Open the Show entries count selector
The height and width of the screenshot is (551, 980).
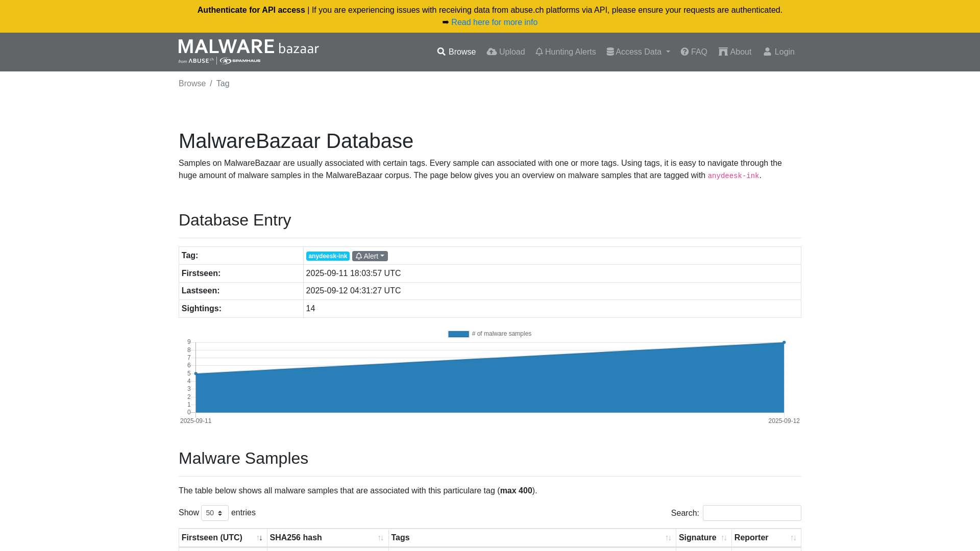point(215,513)
